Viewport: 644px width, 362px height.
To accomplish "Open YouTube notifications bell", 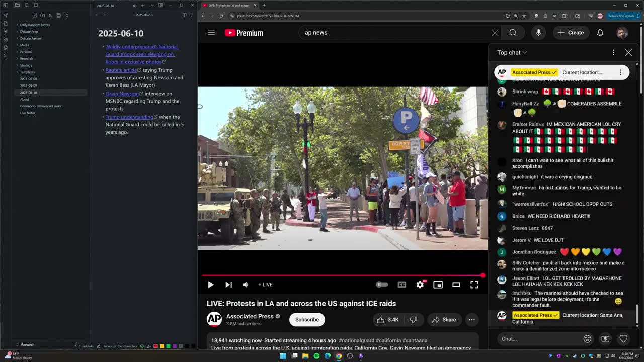I will (600, 33).
